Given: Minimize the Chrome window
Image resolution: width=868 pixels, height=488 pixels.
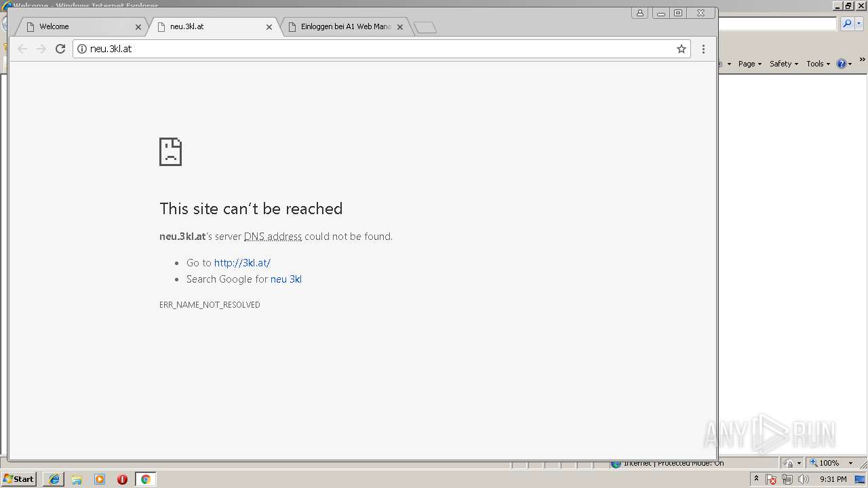Looking at the screenshot, I should click(661, 13).
